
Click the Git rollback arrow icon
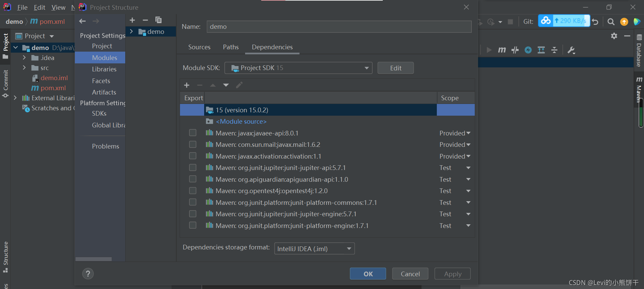click(595, 22)
